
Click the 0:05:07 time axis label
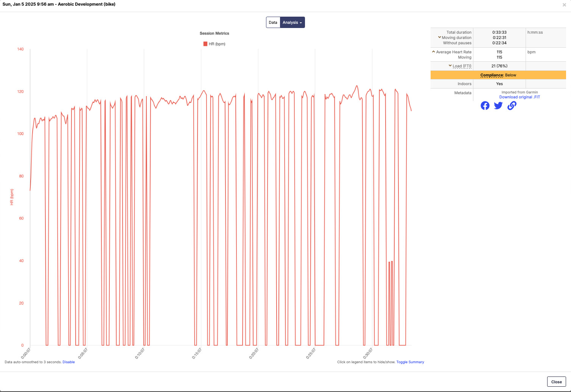click(82, 353)
